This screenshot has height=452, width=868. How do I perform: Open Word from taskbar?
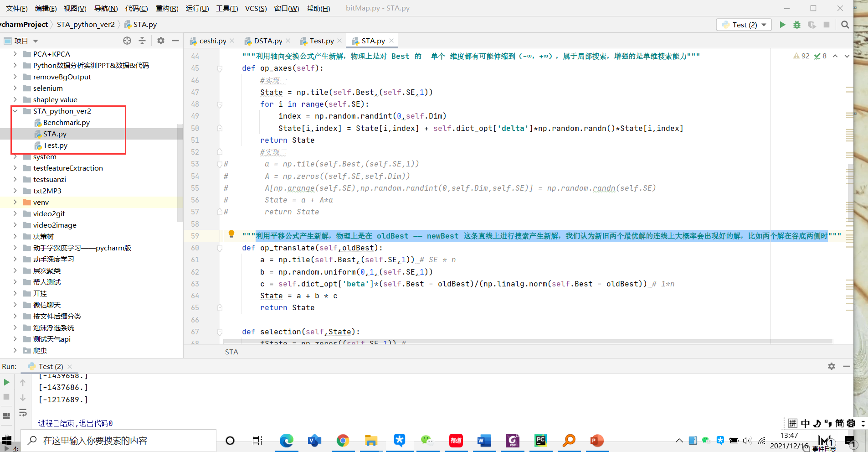pyautogui.click(x=484, y=440)
